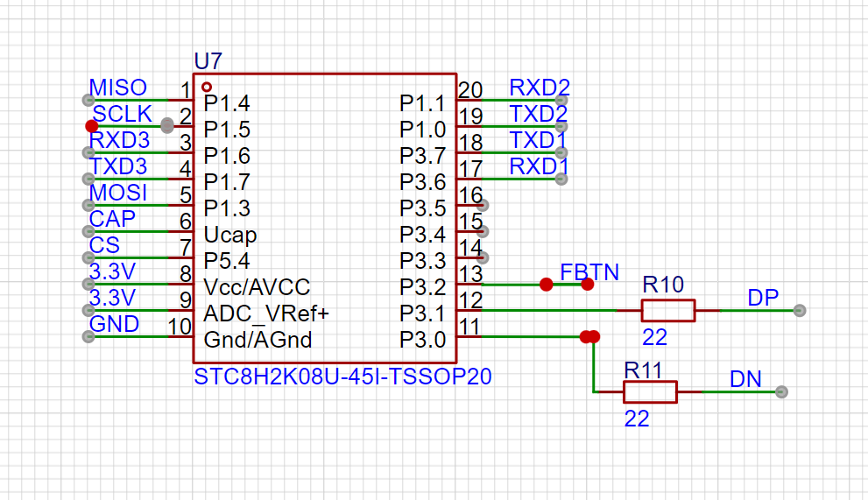Click the pin 1 marker circle in U7
The width and height of the screenshot is (868, 500).
[x=207, y=87]
